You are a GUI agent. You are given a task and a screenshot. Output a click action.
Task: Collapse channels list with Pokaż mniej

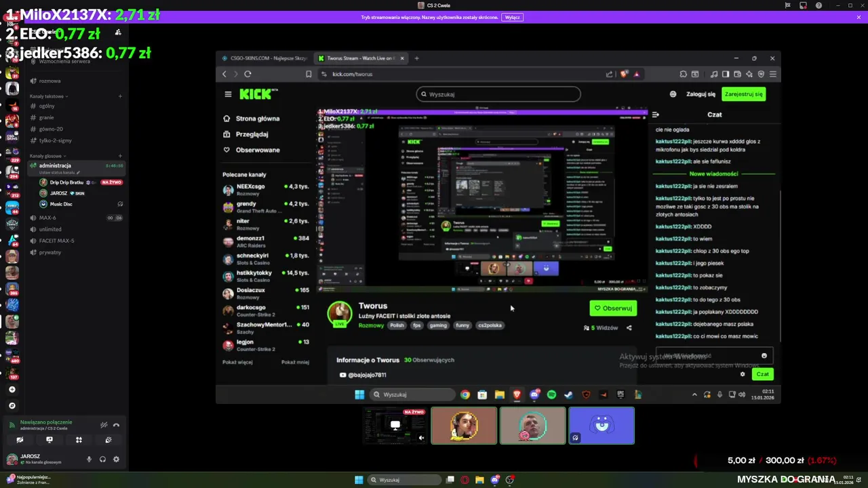click(x=295, y=362)
